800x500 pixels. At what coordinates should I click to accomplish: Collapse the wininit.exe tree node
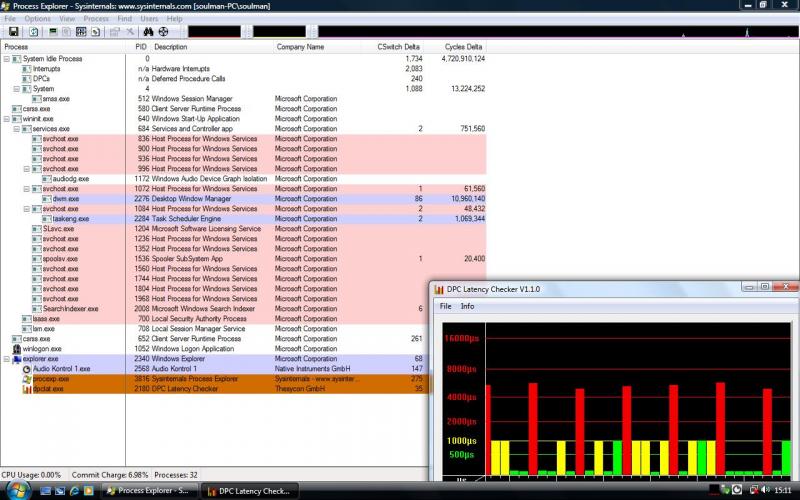(x=7, y=119)
